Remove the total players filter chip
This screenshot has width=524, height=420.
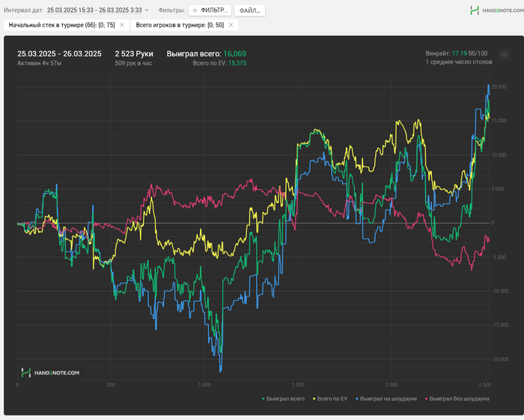231,25
